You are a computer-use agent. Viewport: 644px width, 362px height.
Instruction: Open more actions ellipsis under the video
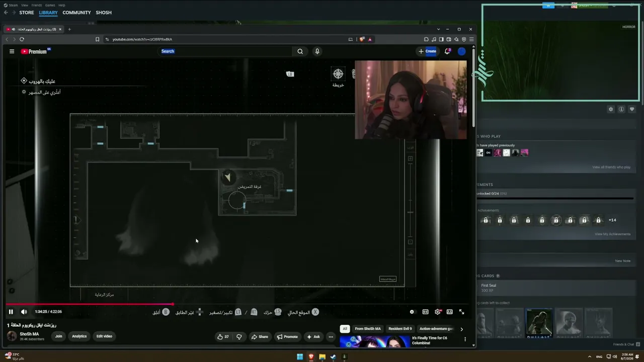pos(331,337)
